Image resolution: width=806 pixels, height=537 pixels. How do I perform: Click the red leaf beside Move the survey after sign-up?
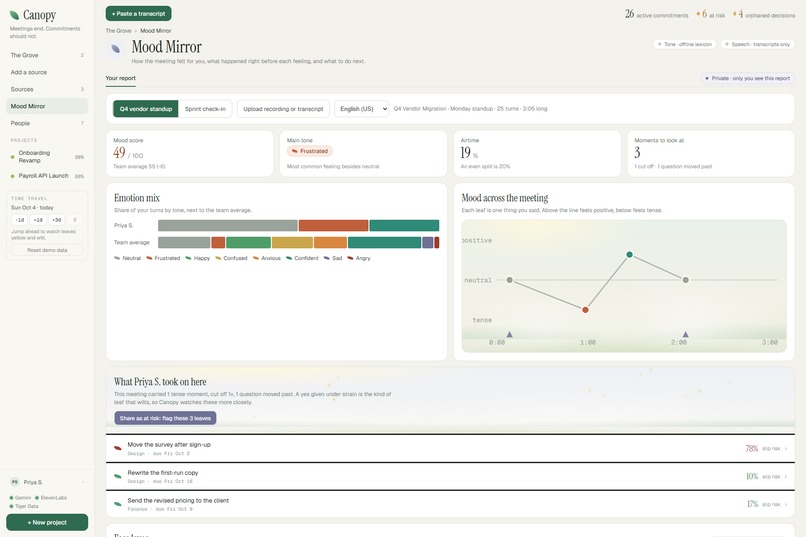[118, 448]
